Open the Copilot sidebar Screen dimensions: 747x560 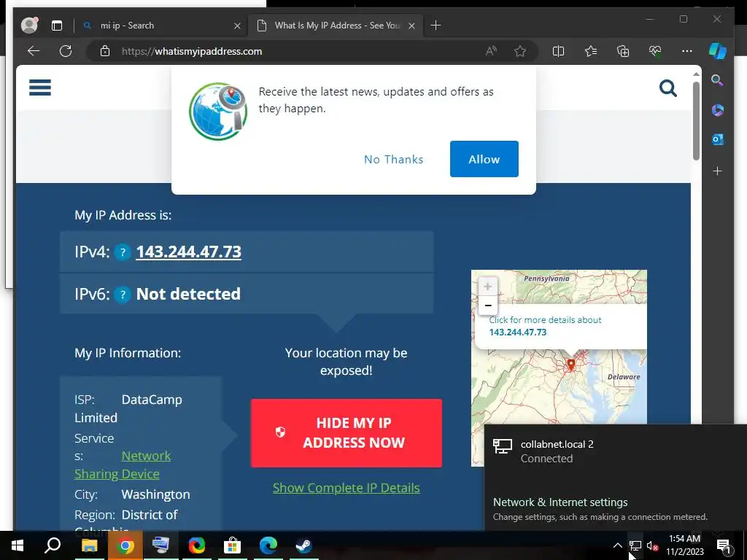[718, 51]
